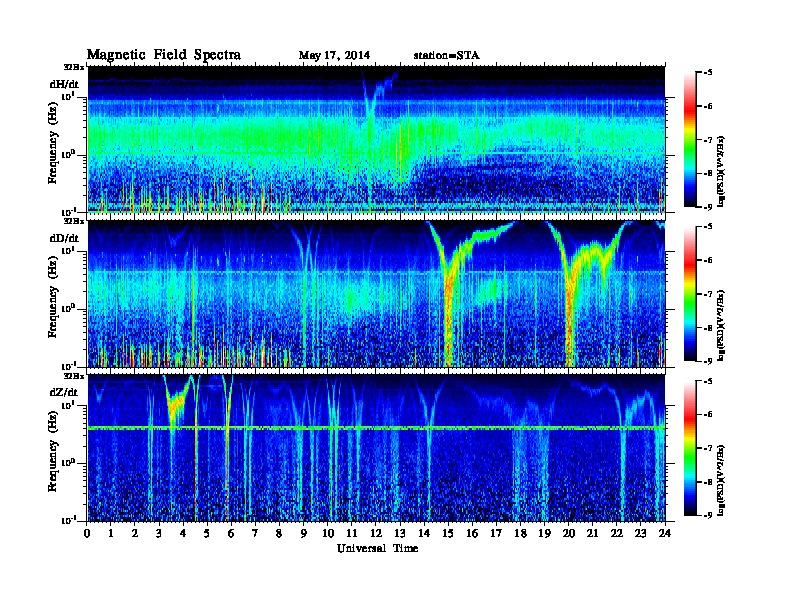Viewport: 792px width, 612px height.
Task: Click the hour '12' tick label on time axis
Action: (x=376, y=533)
